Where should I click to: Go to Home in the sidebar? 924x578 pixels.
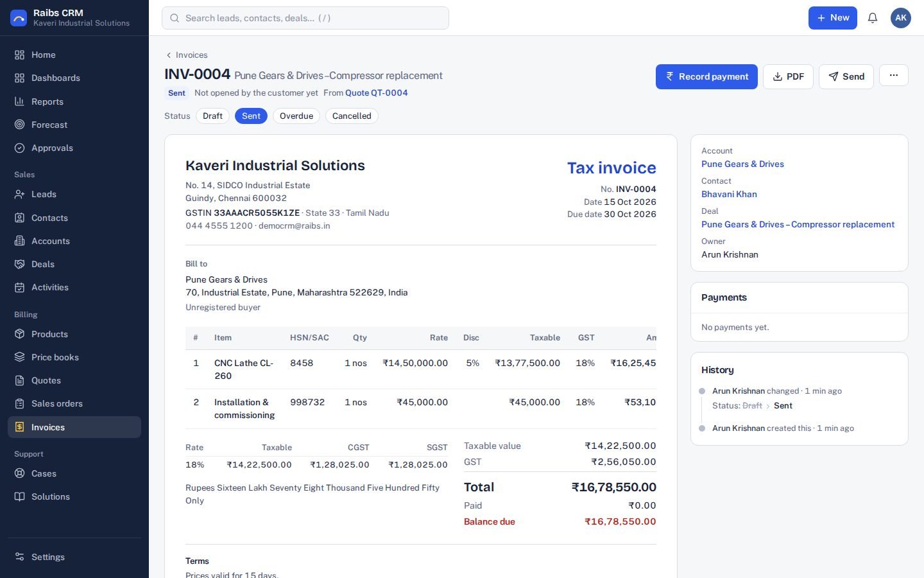[x=74, y=55]
